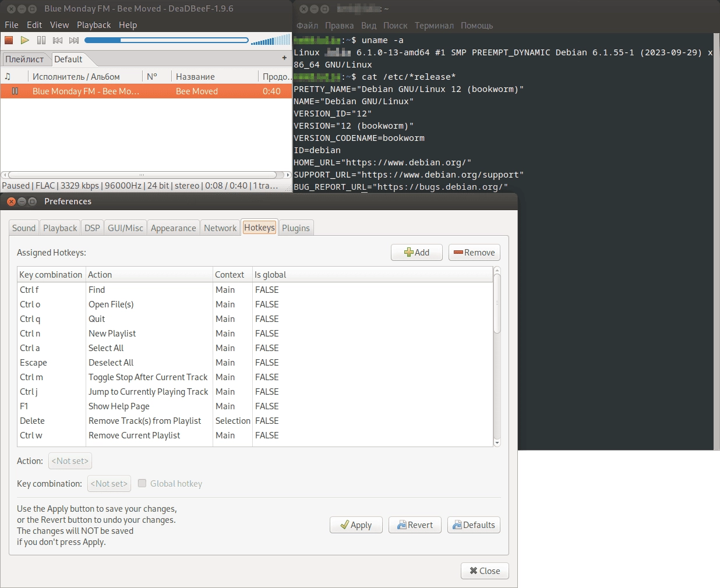This screenshot has height=588, width=720.
Task: Select the Select All hotkey row
Action: point(255,348)
